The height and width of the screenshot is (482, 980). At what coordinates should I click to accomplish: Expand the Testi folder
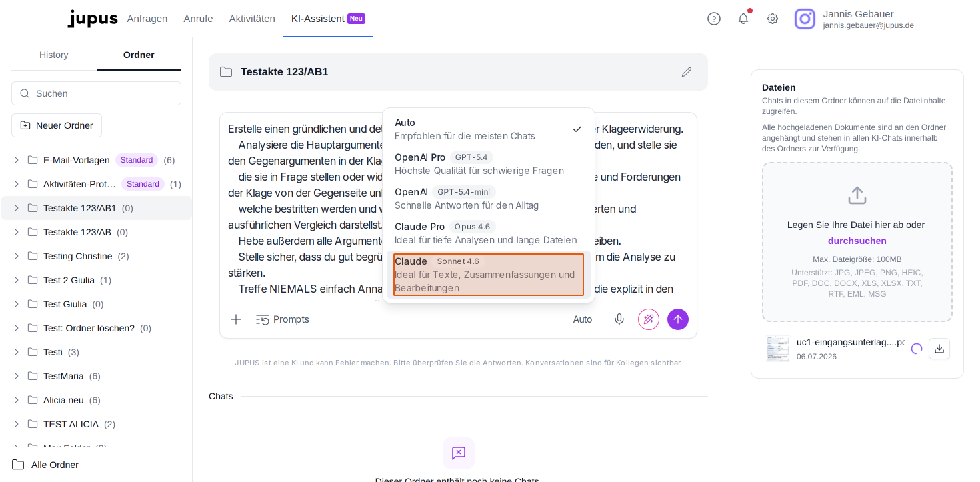17,352
